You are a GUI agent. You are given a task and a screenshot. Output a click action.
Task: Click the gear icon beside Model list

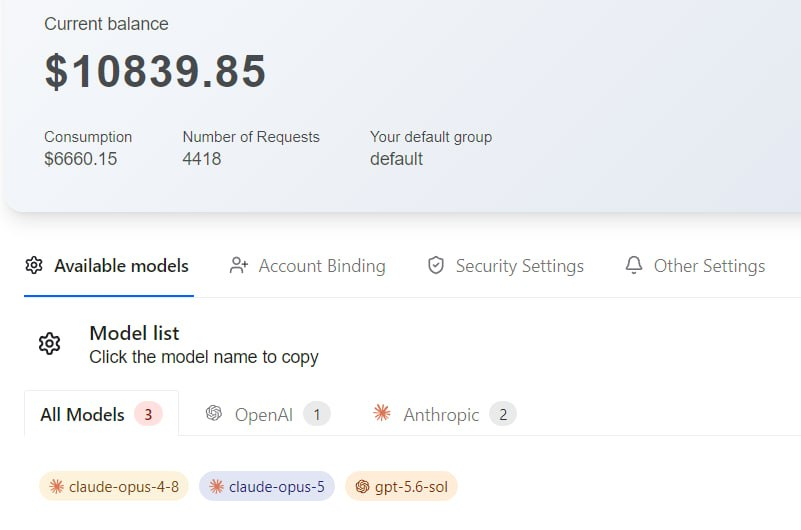click(x=50, y=344)
